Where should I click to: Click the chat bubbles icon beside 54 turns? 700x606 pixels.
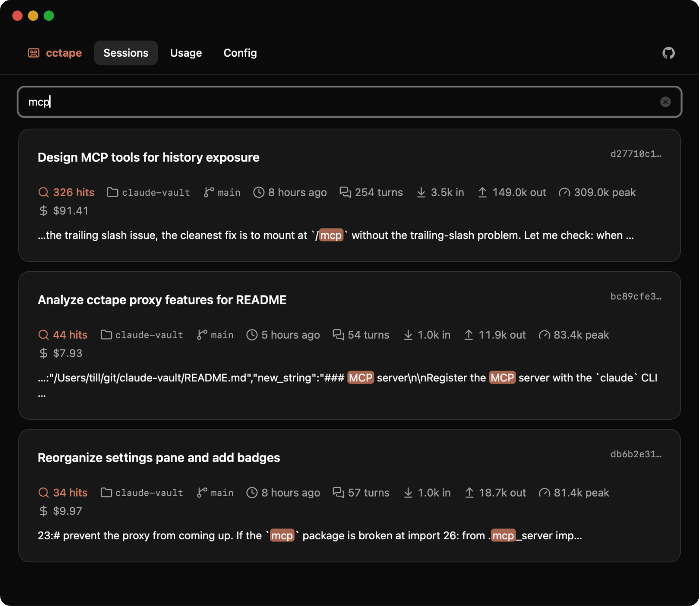pos(338,335)
